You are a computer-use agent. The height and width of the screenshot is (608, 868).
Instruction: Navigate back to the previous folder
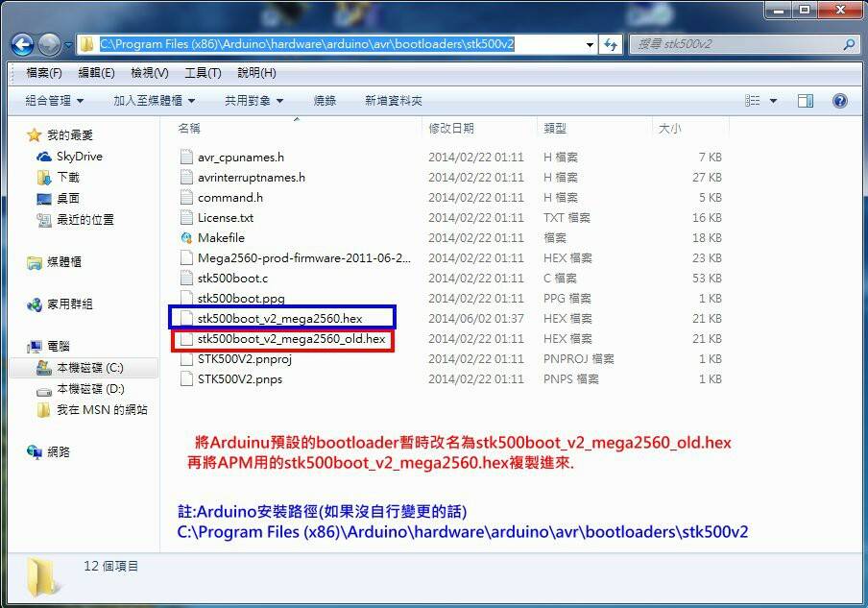coord(21,43)
